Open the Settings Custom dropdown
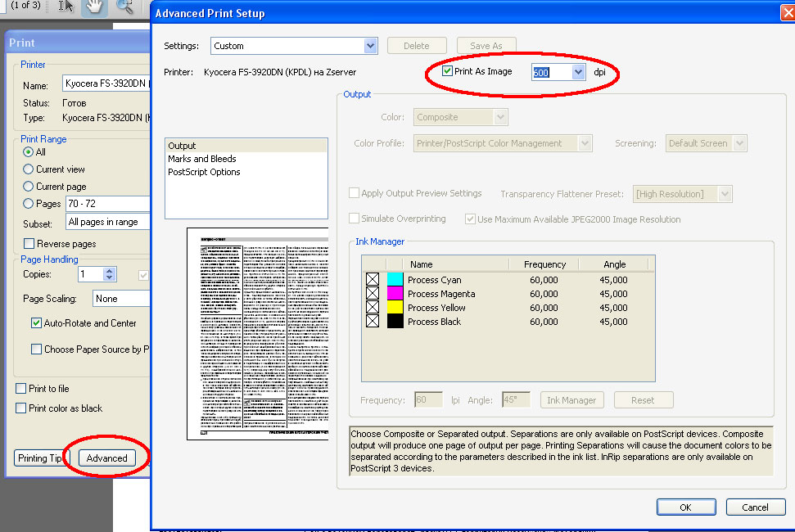 371,46
